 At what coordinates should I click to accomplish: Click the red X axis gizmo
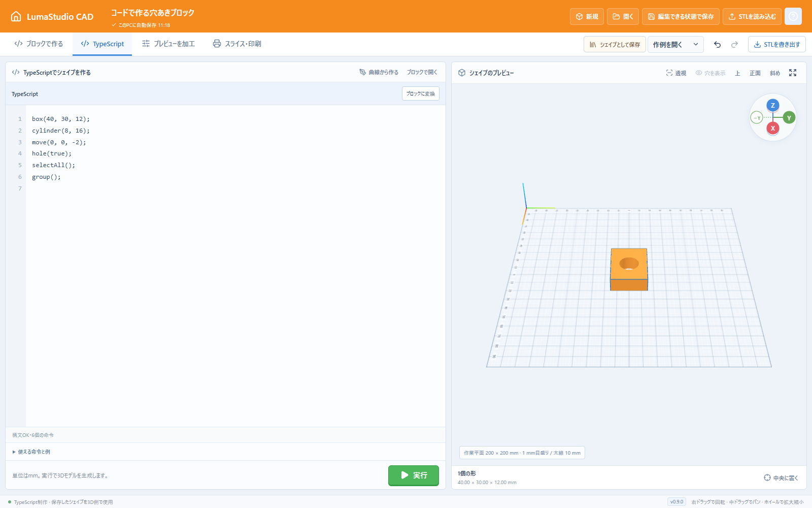coord(773,128)
